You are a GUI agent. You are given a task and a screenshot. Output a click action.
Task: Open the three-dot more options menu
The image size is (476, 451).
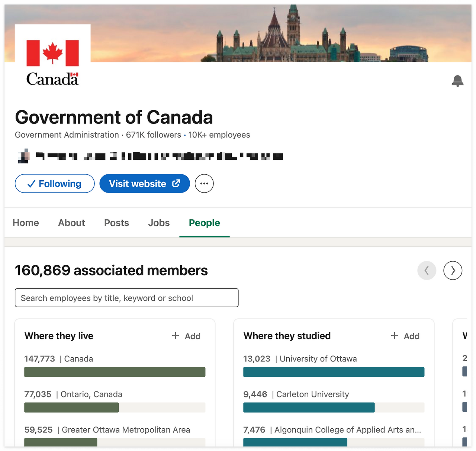click(x=204, y=184)
